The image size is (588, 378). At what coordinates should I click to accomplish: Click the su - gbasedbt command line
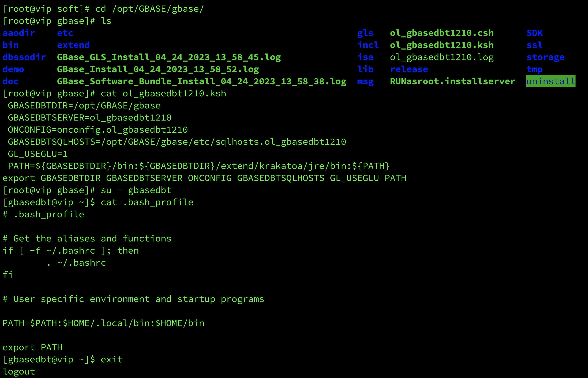pos(136,190)
